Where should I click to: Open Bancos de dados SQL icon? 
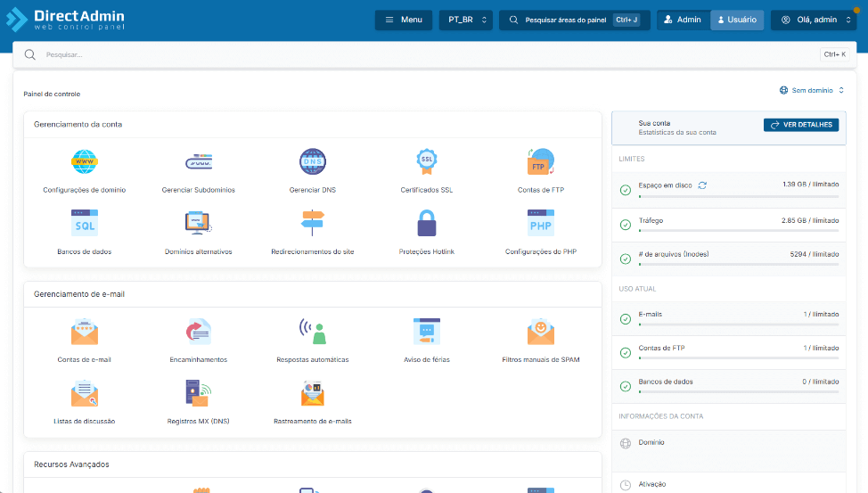click(x=85, y=223)
